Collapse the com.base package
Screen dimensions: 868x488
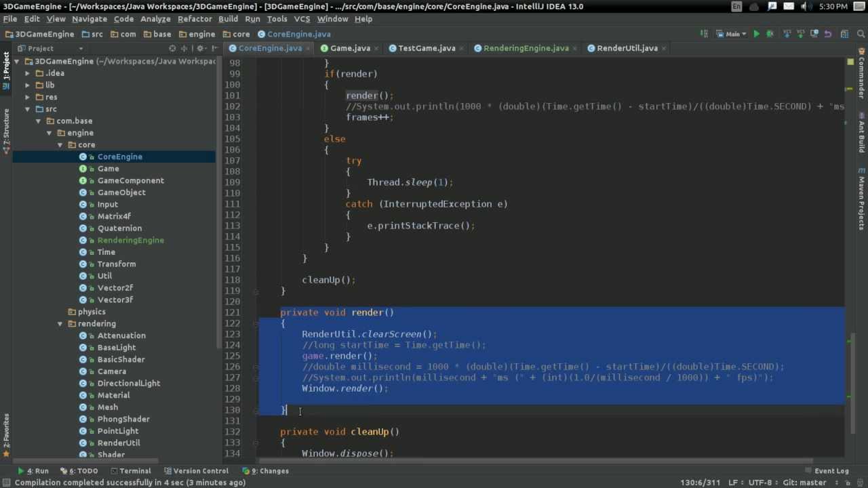click(39, 121)
